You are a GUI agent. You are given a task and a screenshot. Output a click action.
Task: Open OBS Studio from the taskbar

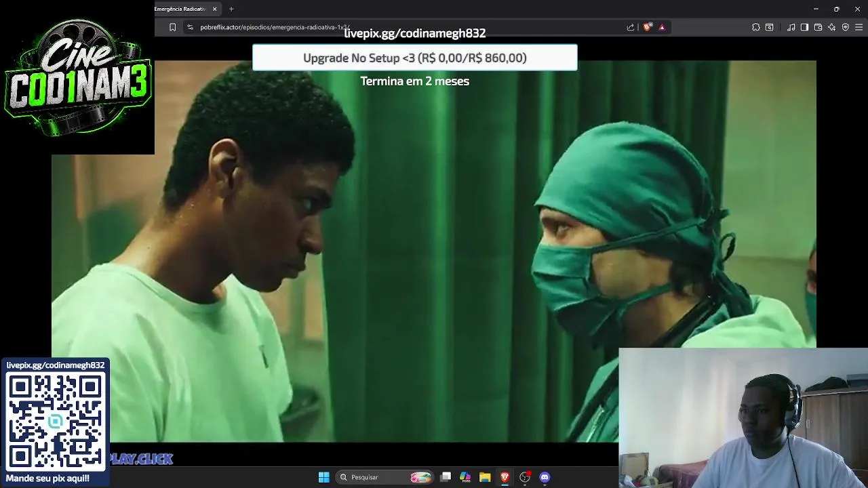tap(525, 477)
